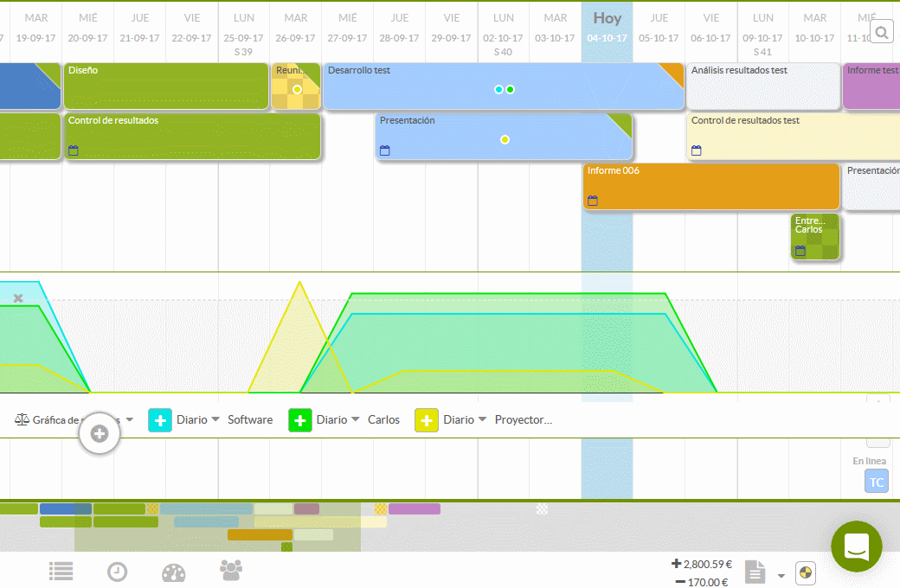Toggle the teal plus next to Software resource
Viewport: 900px width, 588px height.
pos(159,419)
